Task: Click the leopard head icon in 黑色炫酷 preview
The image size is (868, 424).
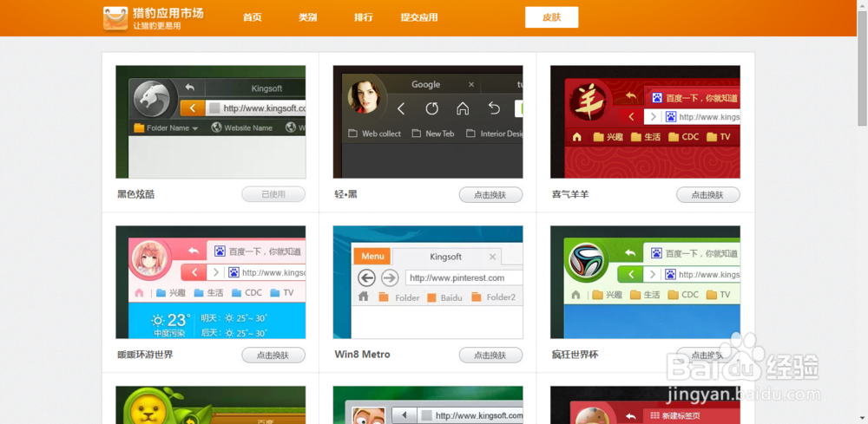Action: click(152, 100)
